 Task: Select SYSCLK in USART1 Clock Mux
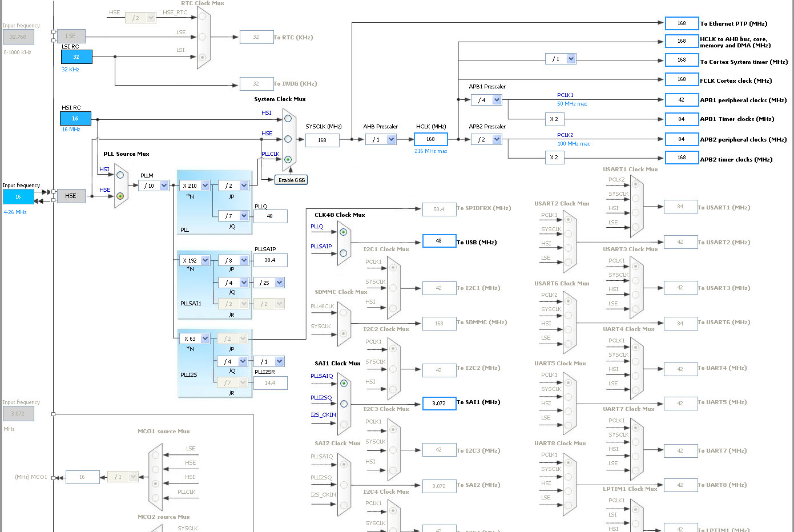pyautogui.click(x=635, y=198)
